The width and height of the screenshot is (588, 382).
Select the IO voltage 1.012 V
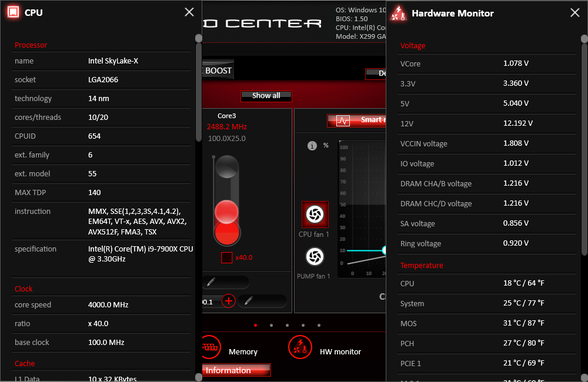tap(516, 163)
